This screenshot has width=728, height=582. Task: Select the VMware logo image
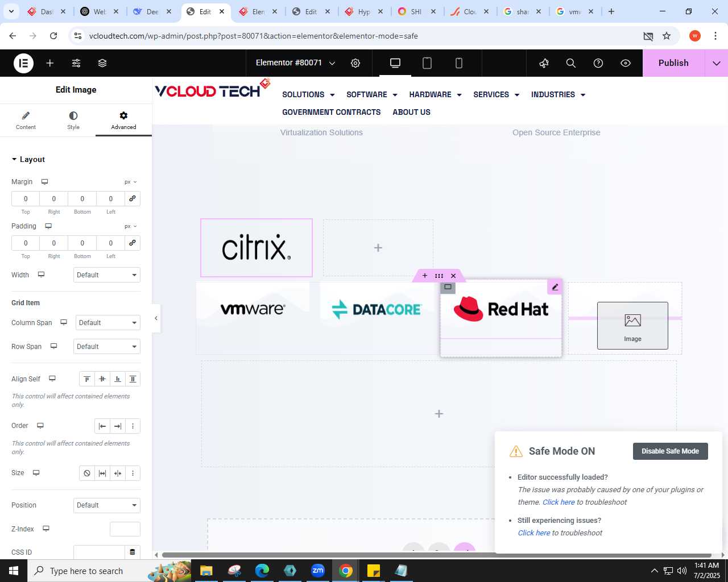[x=253, y=309]
